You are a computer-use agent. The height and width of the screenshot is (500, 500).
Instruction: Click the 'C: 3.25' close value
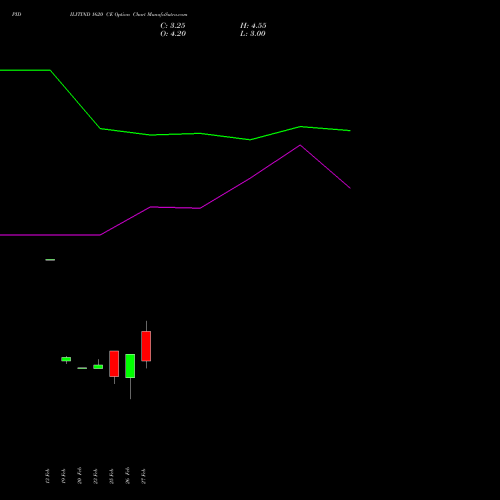tap(173, 26)
